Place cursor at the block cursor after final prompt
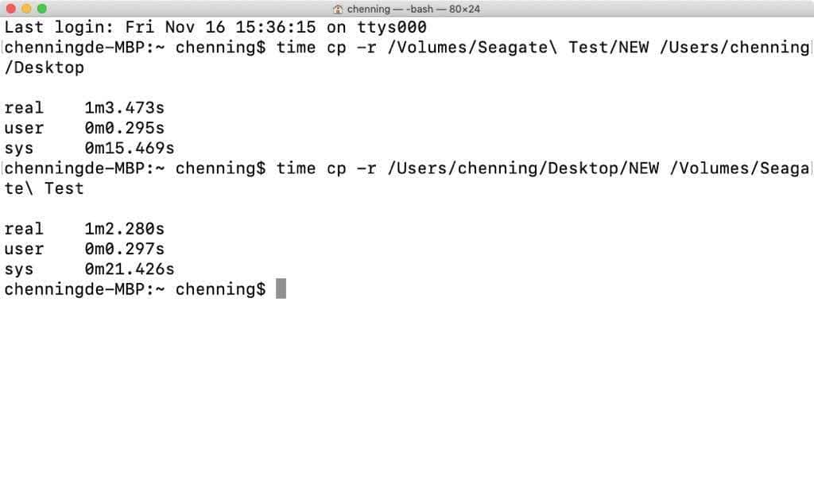Image resolution: width=814 pixels, height=504 pixels. (x=281, y=289)
